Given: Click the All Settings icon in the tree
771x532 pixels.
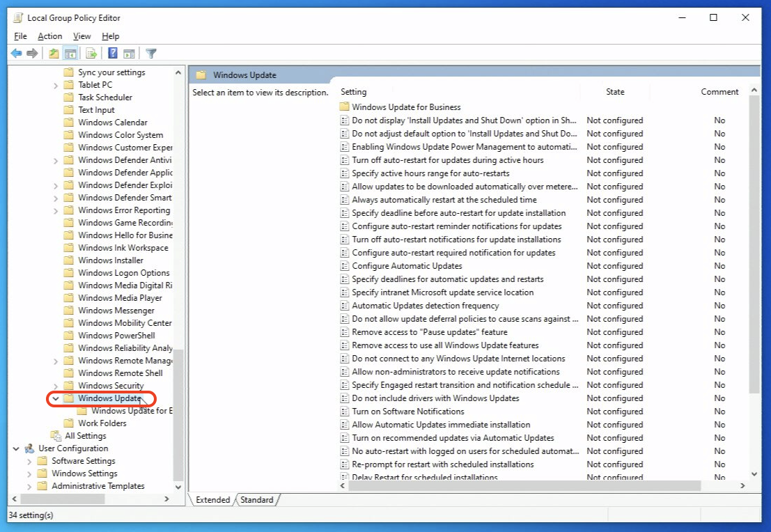Looking at the screenshot, I should tap(56, 436).
